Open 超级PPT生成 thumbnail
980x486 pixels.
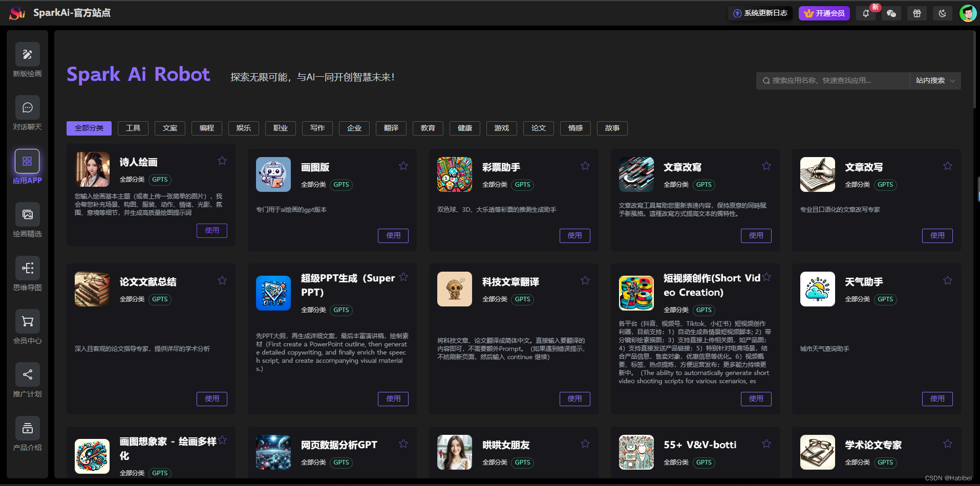[273, 293]
